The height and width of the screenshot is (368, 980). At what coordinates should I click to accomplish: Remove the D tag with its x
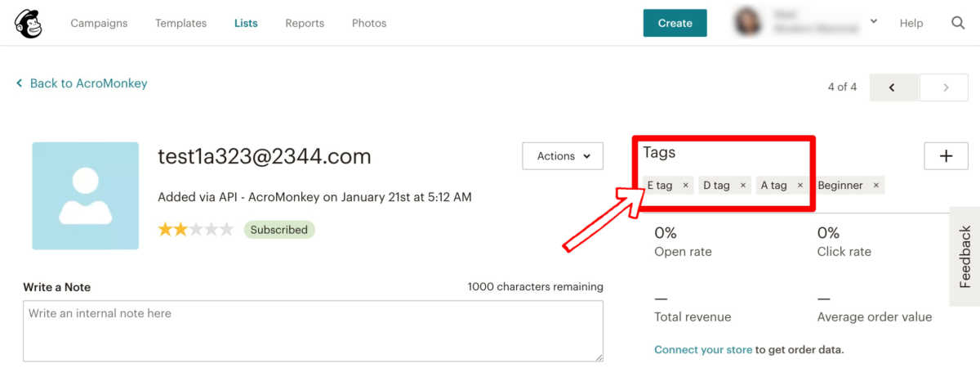(742, 186)
